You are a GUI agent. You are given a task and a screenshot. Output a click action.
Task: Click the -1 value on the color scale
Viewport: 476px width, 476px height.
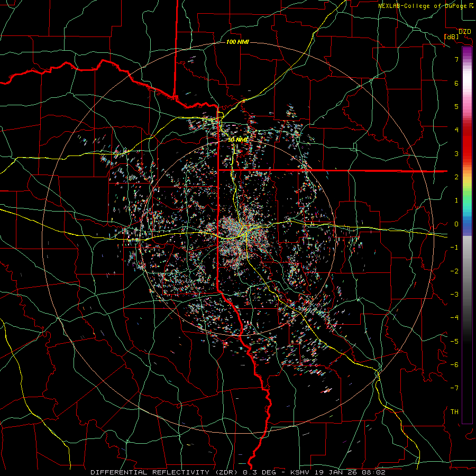[454, 248]
